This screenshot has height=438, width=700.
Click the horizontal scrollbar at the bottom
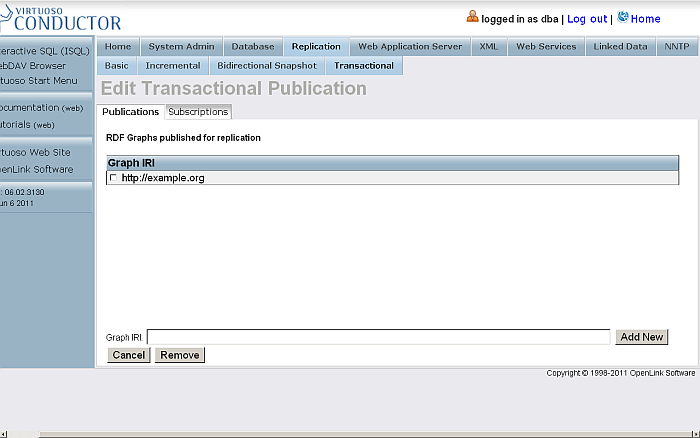pyautogui.click(x=350, y=434)
